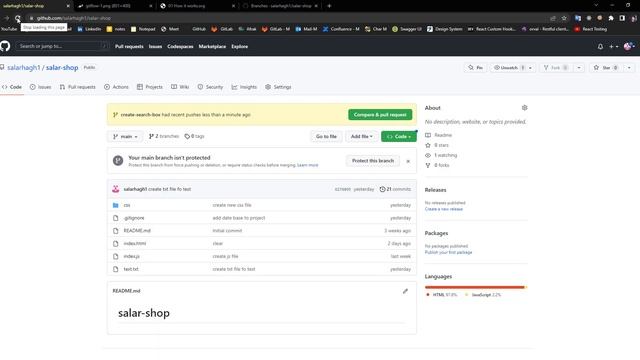Click Protect this branch button

click(373, 161)
